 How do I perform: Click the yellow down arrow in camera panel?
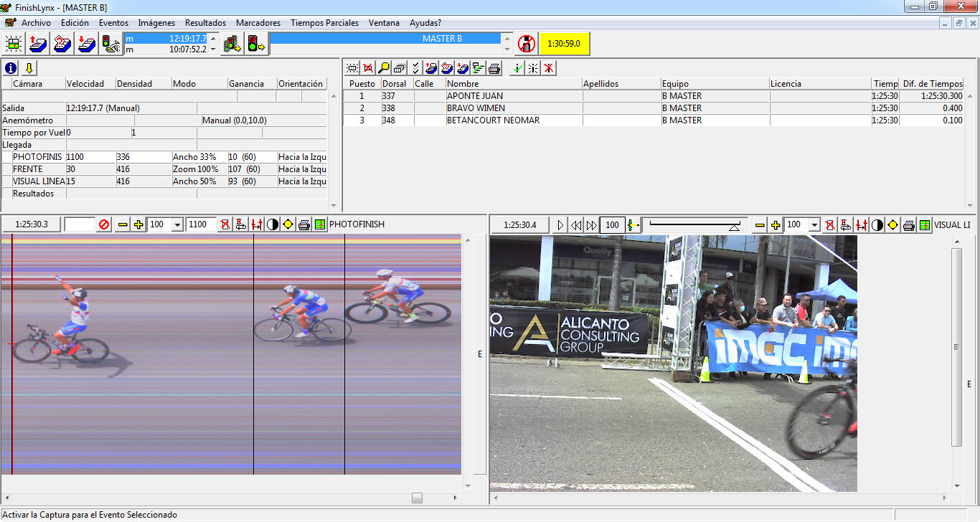coord(29,68)
